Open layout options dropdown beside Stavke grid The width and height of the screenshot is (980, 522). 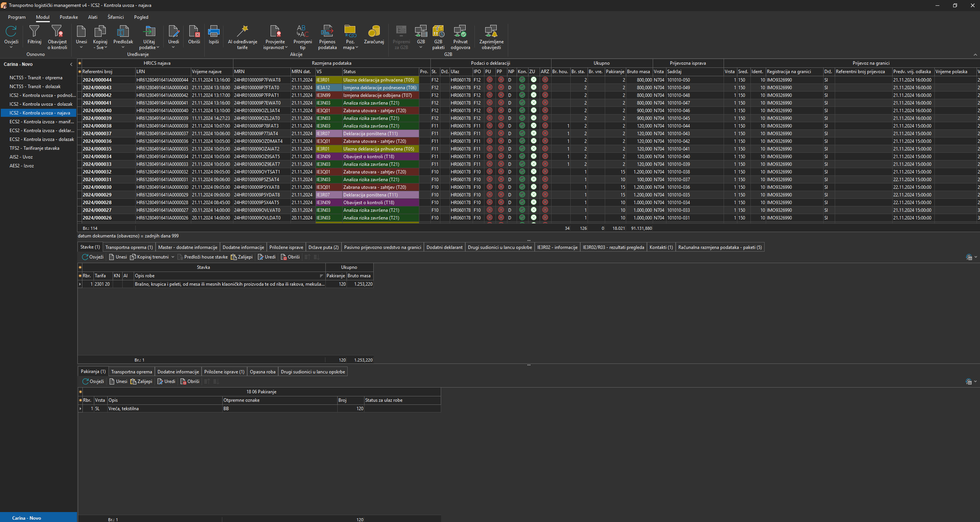(x=975, y=257)
